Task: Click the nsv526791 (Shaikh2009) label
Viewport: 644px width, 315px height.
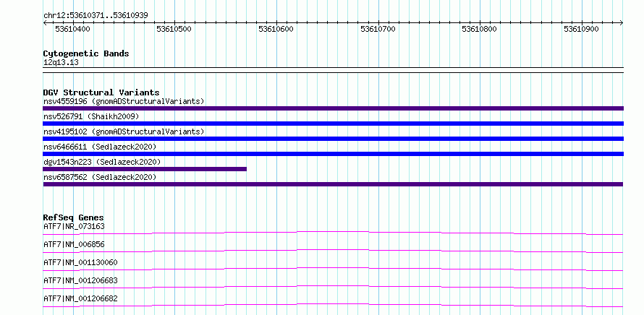Action: coord(91,116)
